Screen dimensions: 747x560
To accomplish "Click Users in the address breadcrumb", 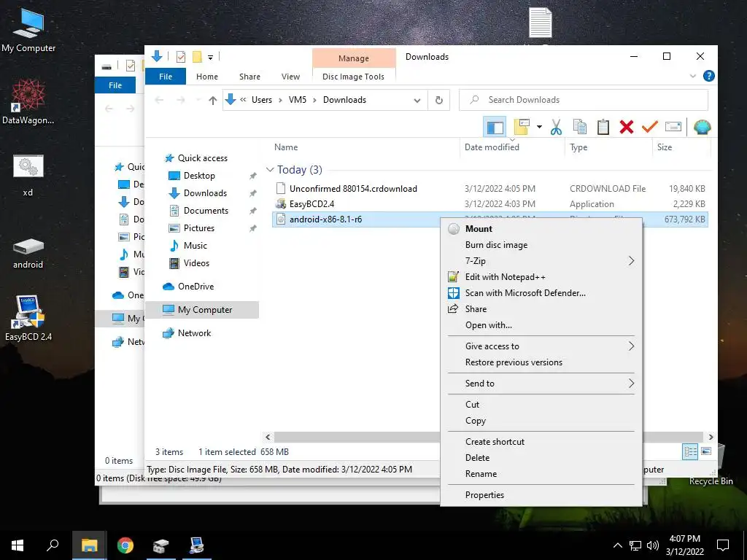I will (x=262, y=100).
